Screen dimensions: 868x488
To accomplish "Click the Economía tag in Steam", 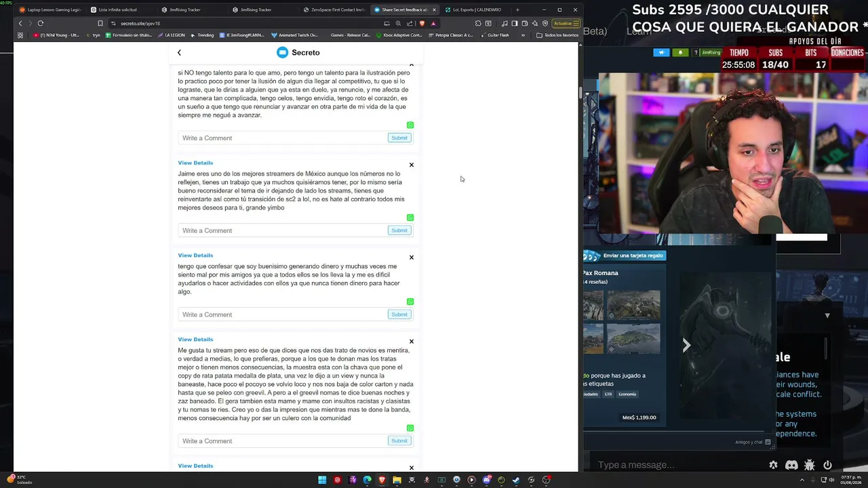I will 627,394.
